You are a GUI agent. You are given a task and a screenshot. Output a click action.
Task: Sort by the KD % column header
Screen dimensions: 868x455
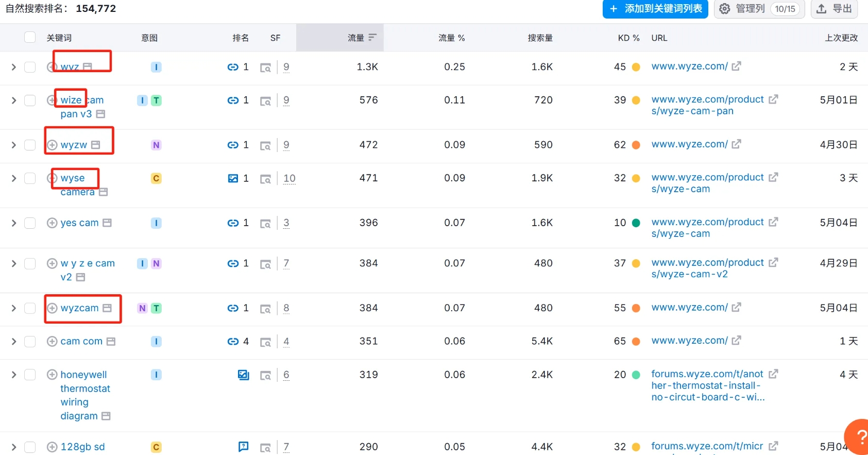click(628, 38)
